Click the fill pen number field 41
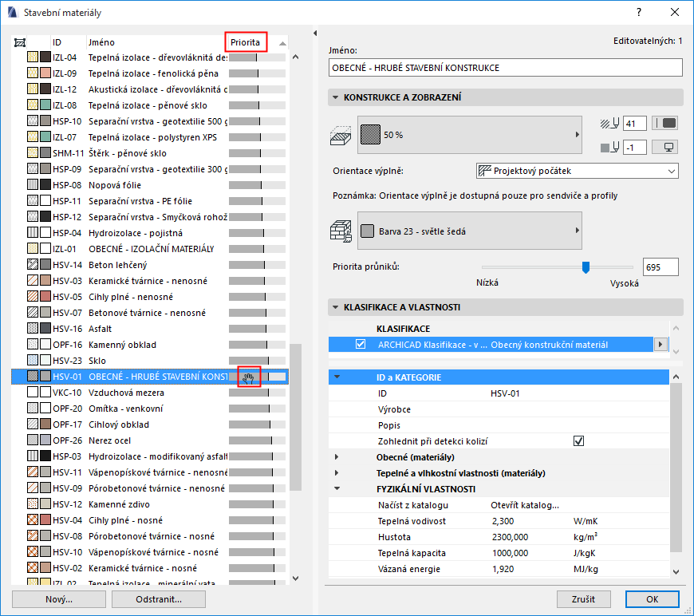The image size is (694, 616). (x=634, y=123)
